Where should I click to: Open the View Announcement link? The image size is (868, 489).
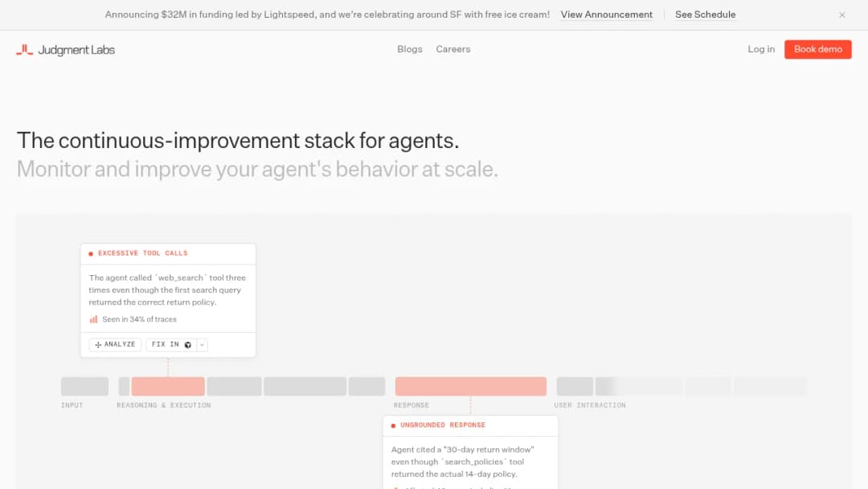606,15
